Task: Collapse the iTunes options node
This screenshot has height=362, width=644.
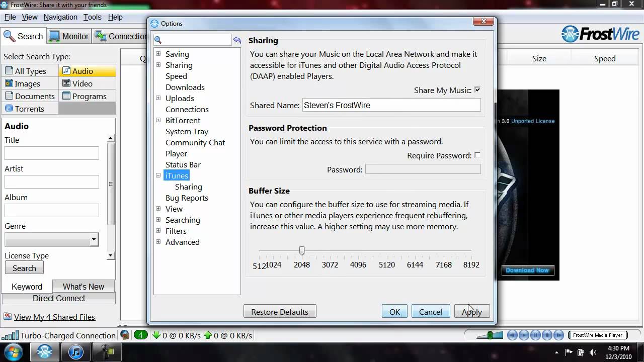Action: coord(158,175)
